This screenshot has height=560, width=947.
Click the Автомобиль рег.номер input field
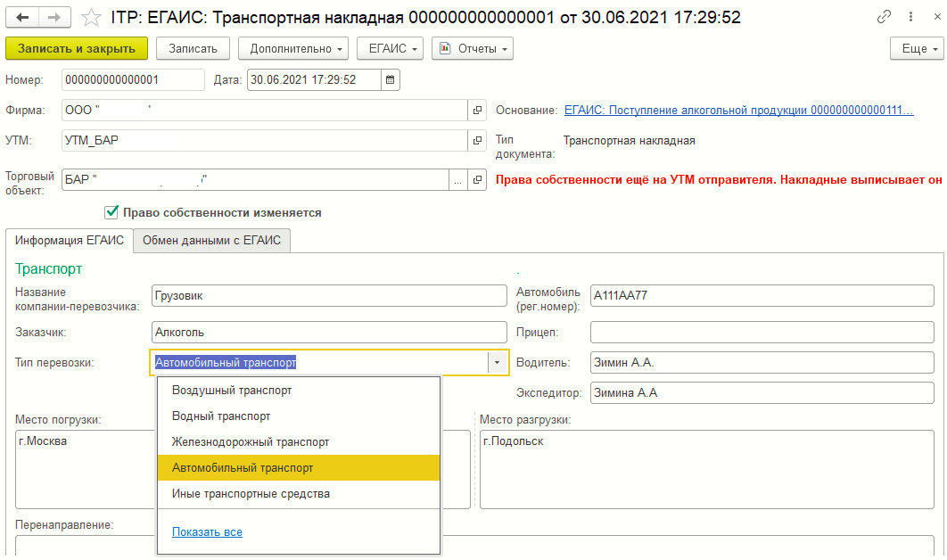762,296
